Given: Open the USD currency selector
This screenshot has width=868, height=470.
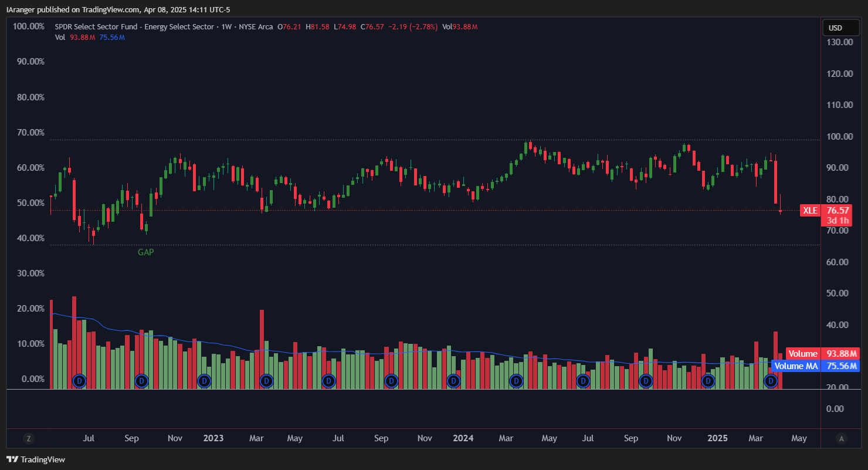Looking at the screenshot, I should (835, 28).
